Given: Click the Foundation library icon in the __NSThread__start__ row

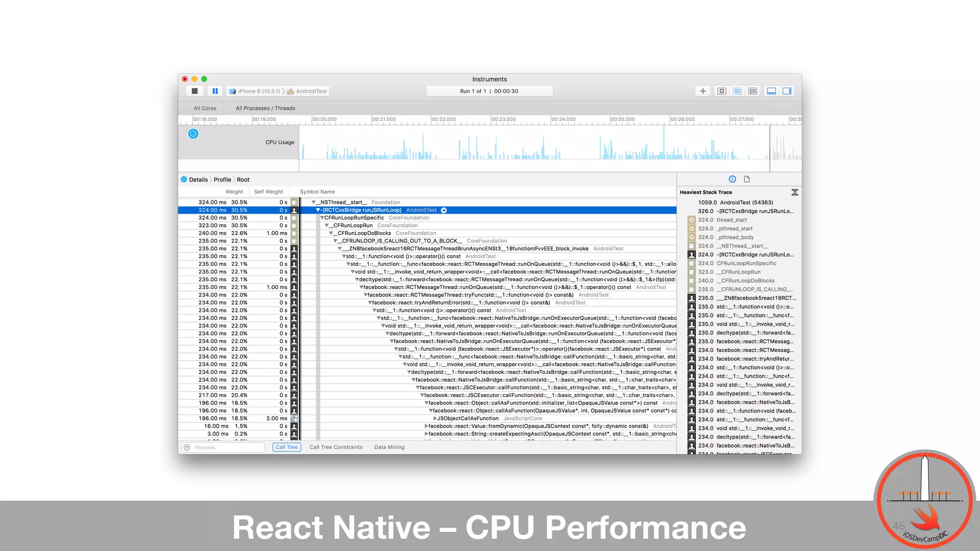Looking at the screenshot, I should pyautogui.click(x=294, y=202).
